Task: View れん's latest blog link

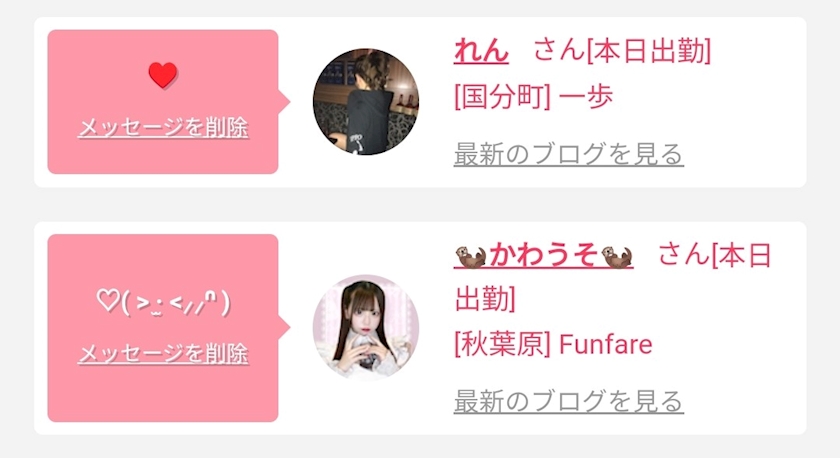Action: click(x=568, y=154)
